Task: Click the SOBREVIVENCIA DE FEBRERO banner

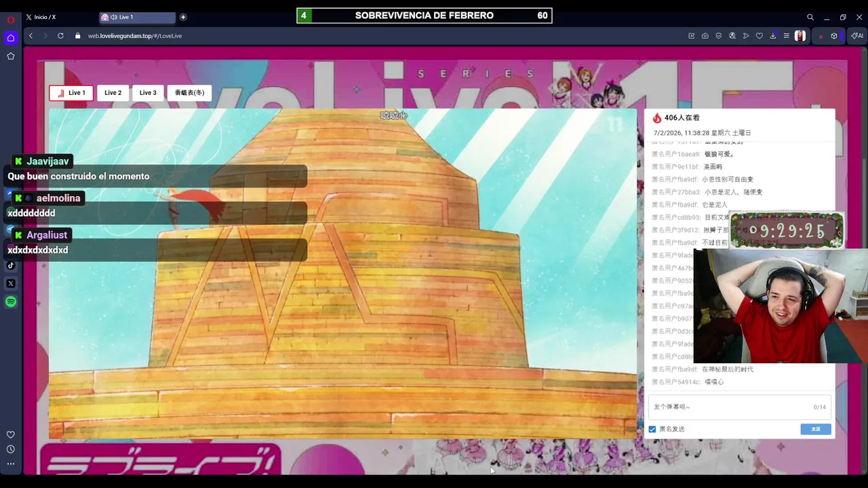Action: click(x=425, y=16)
